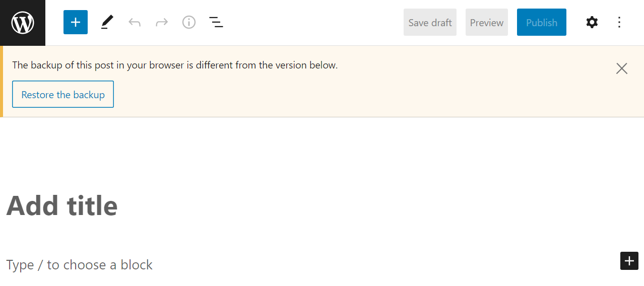The height and width of the screenshot is (286, 644).
Task: Toggle the Settings gear sidebar
Action: (592, 22)
